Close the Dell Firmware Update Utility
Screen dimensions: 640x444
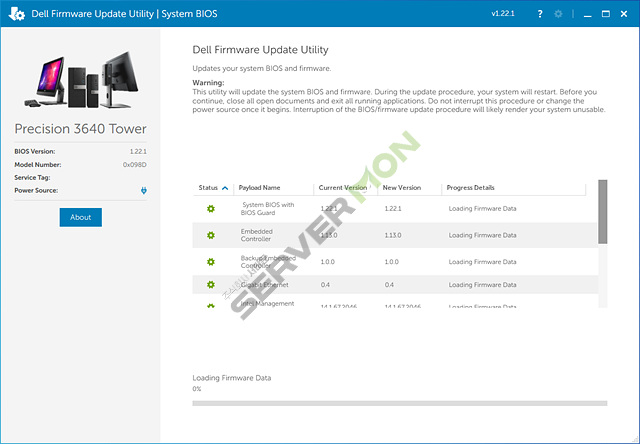tap(624, 14)
